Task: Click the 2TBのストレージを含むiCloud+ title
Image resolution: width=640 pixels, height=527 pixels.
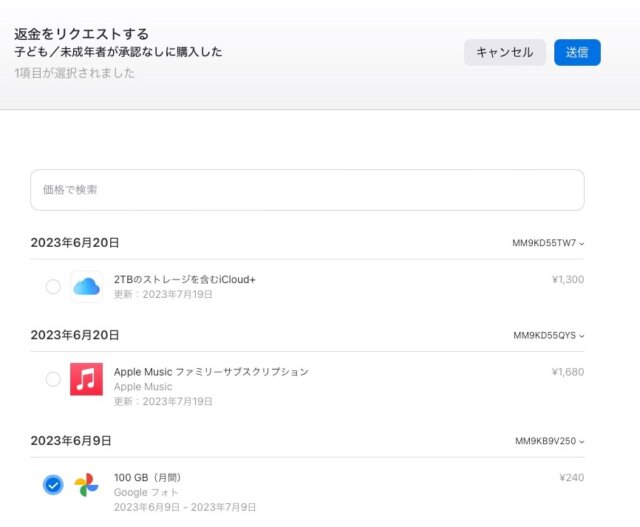Action: (x=184, y=279)
